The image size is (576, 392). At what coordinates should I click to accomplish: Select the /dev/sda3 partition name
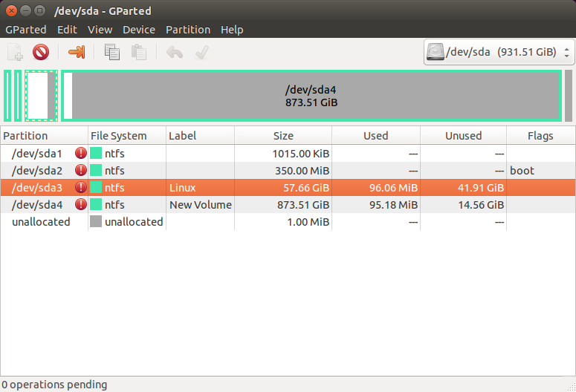click(x=37, y=188)
